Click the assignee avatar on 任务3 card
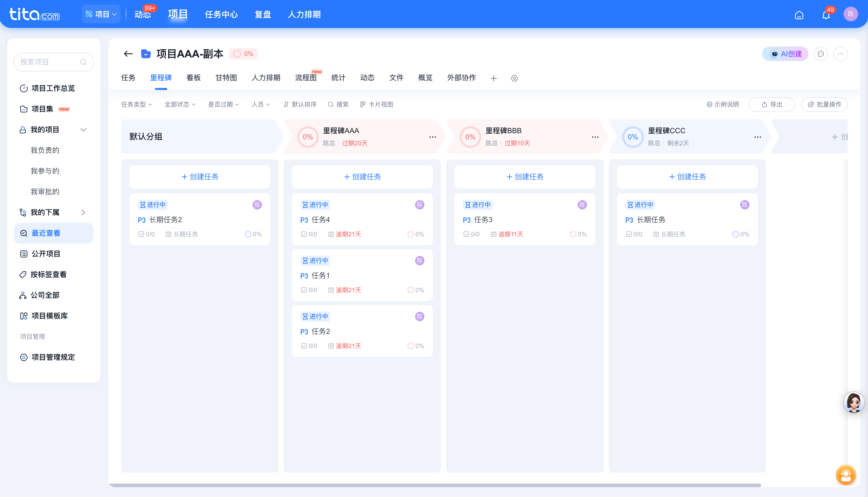 582,205
